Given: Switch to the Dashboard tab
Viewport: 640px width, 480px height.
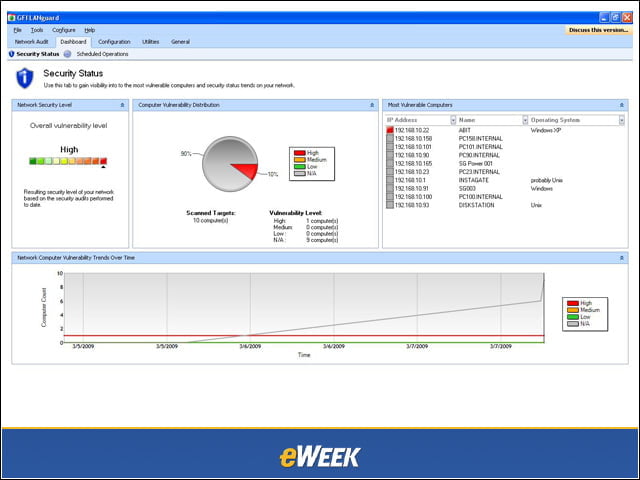Looking at the screenshot, I should click(x=73, y=42).
